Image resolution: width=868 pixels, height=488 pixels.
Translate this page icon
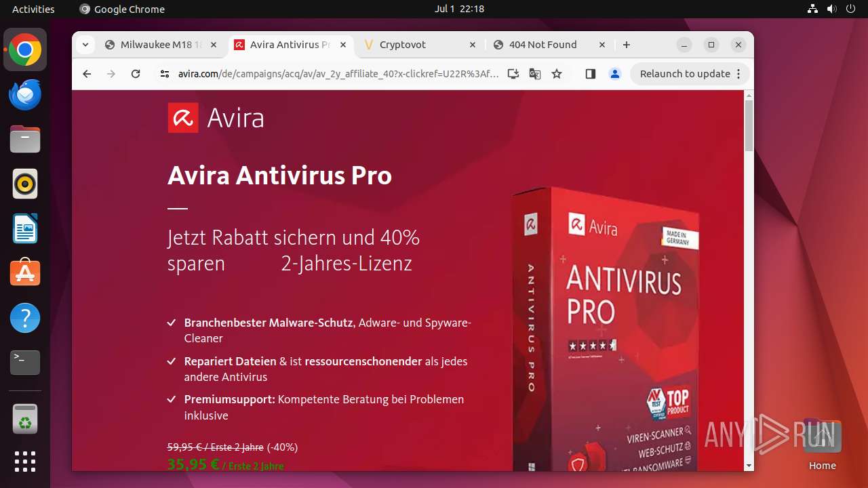(x=535, y=74)
